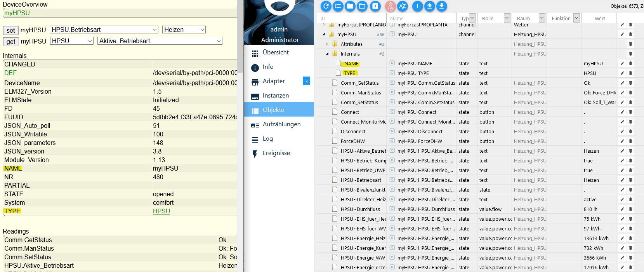
Task: Delete the Disconnect object trash icon
Action: click(630, 131)
